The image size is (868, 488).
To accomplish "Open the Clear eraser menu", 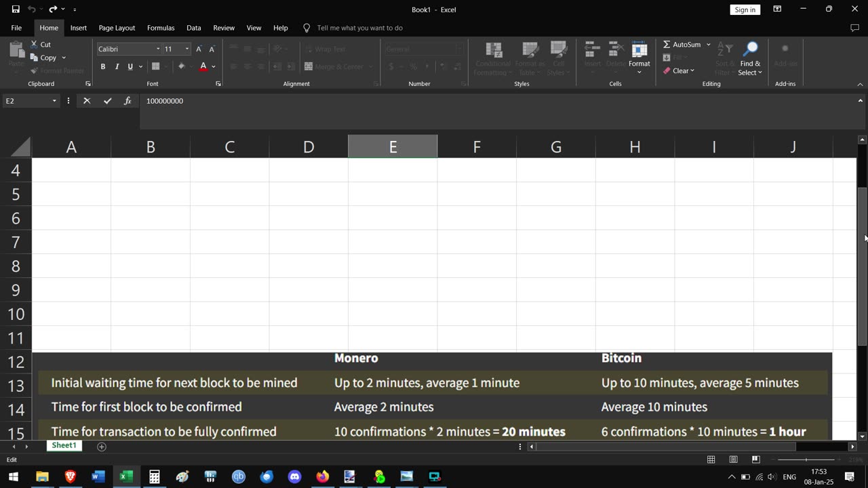I will click(678, 70).
